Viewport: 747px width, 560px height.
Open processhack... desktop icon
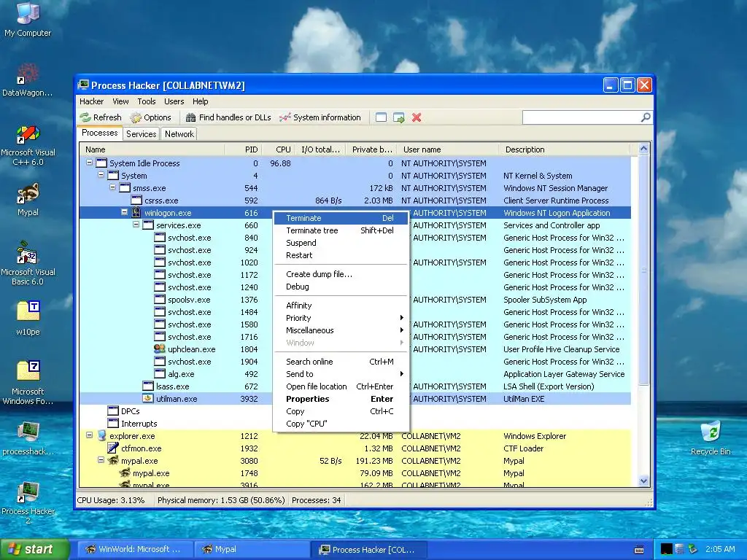tap(28, 438)
